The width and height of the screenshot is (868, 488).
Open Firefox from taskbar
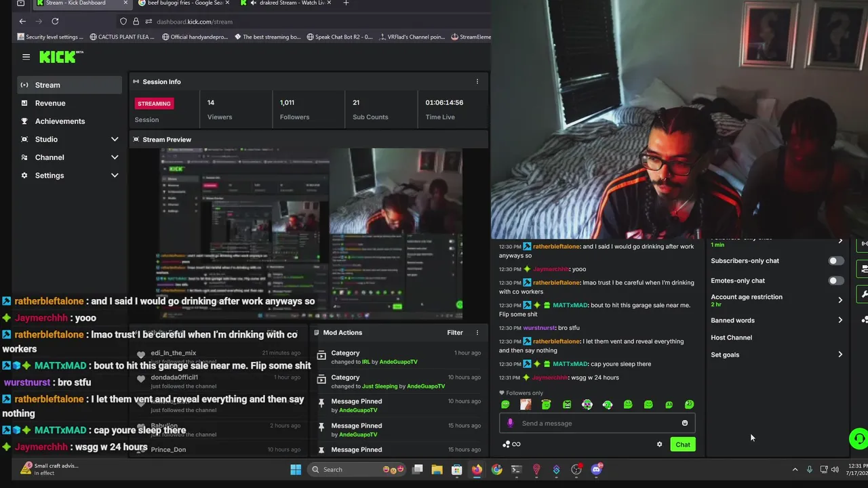point(477,470)
